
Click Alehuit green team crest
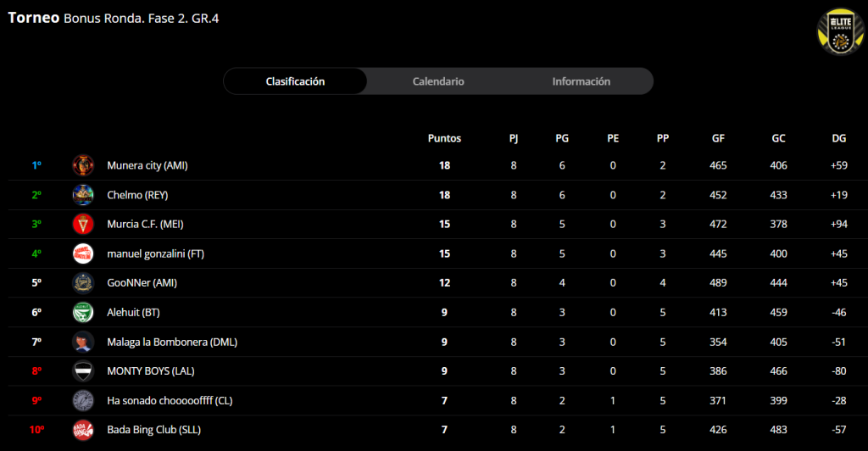pyautogui.click(x=83, y=312)
